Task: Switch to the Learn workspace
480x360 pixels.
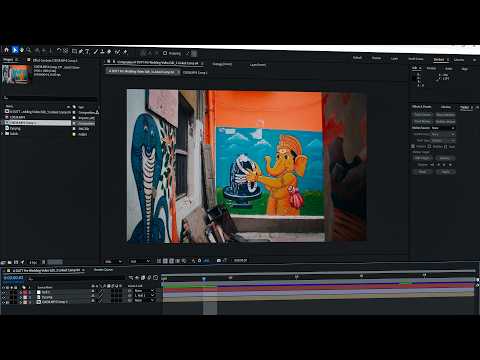Action: [x=394, y=58]
